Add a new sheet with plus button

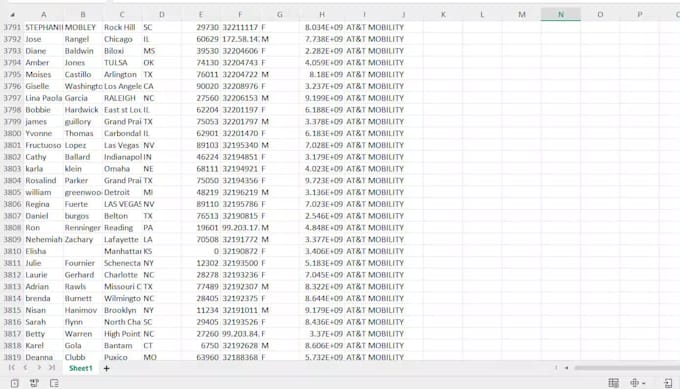(106, 368)
